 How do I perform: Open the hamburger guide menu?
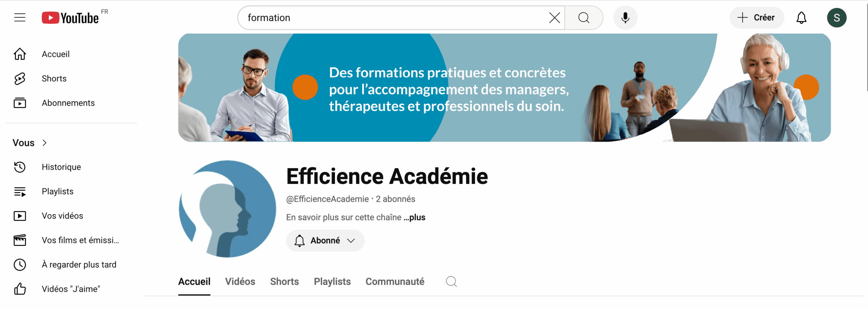coord(20,18)
